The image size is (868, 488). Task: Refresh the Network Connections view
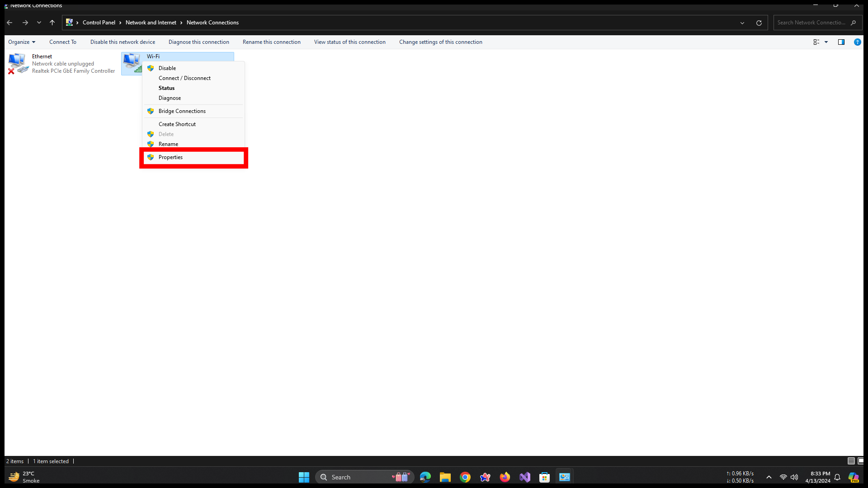[x=759, y=23]
